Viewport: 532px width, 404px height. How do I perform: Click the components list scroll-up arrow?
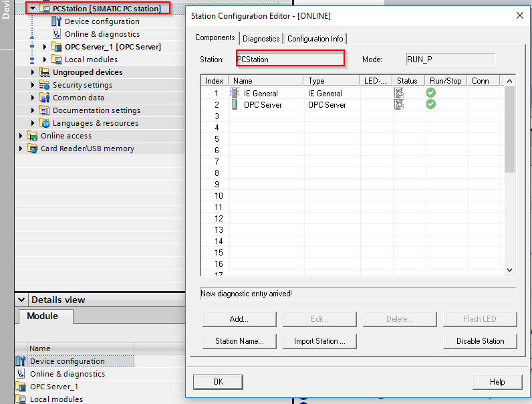[509, 81]
